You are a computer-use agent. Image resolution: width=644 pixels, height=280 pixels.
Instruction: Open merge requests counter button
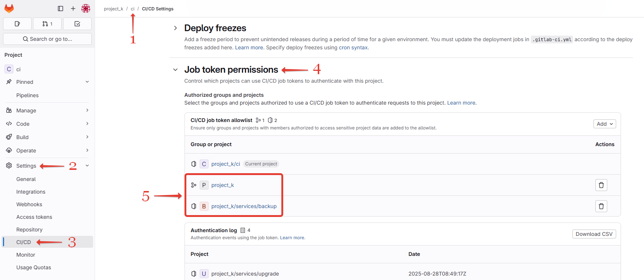47,24
